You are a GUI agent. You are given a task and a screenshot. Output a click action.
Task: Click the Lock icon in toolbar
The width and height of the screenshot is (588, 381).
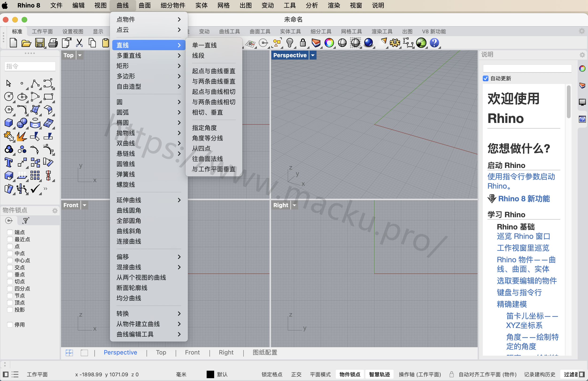[x=303, y=43]
